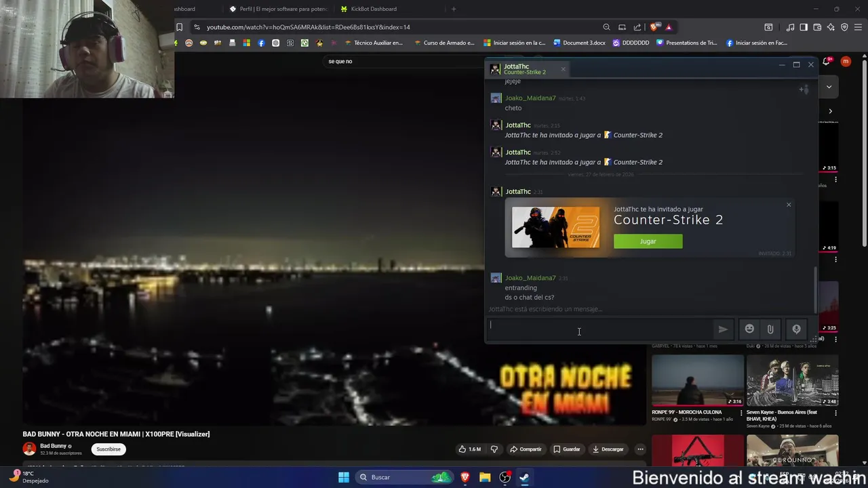Click the share icon in the address bar
This screenshot has width=868, height=488.
pos(637,27)
